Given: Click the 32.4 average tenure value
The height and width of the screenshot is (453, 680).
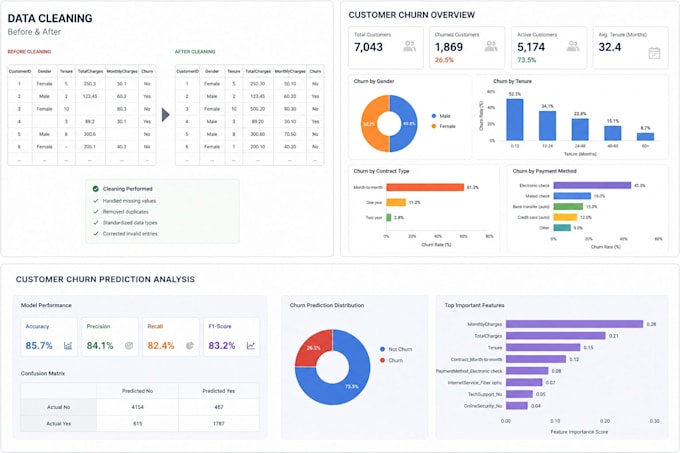Looking at the screenshot, I should (610, 47).
